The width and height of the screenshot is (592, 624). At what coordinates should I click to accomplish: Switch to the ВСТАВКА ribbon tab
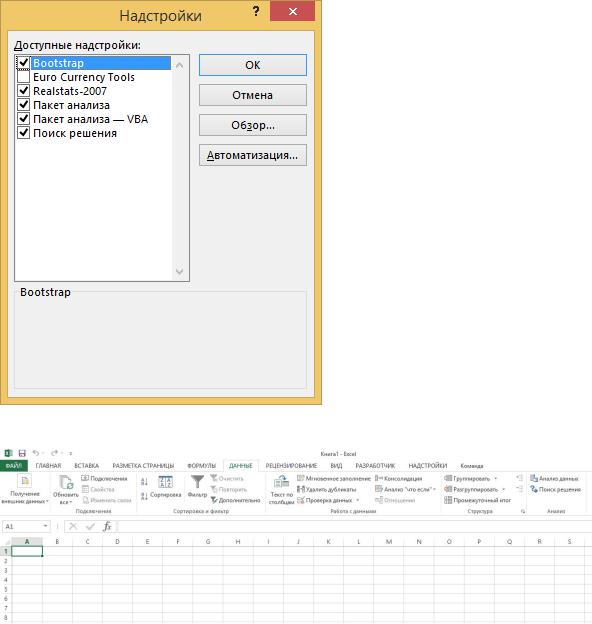(x=86, y=465)
